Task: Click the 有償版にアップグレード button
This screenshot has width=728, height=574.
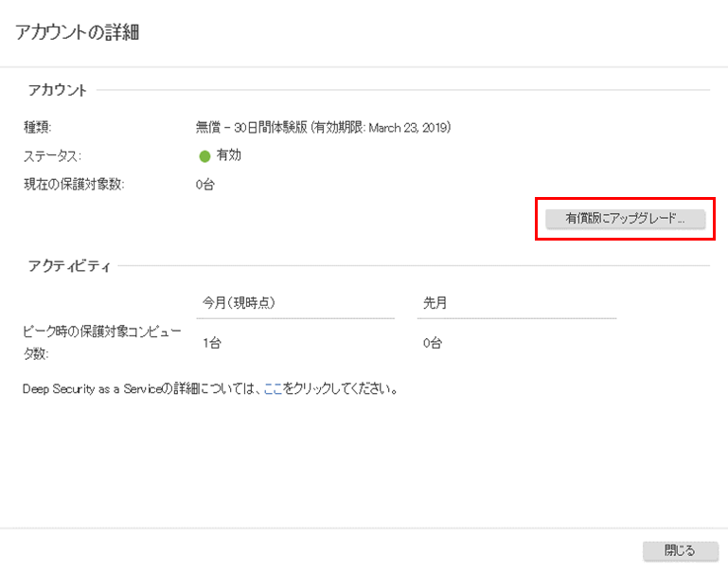Action: 624,218
